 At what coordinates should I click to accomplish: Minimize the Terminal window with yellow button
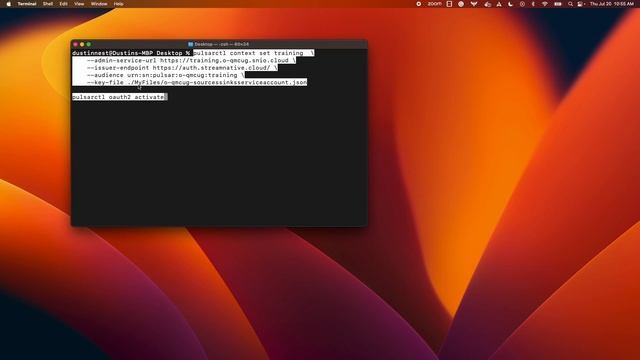[82, 44]
